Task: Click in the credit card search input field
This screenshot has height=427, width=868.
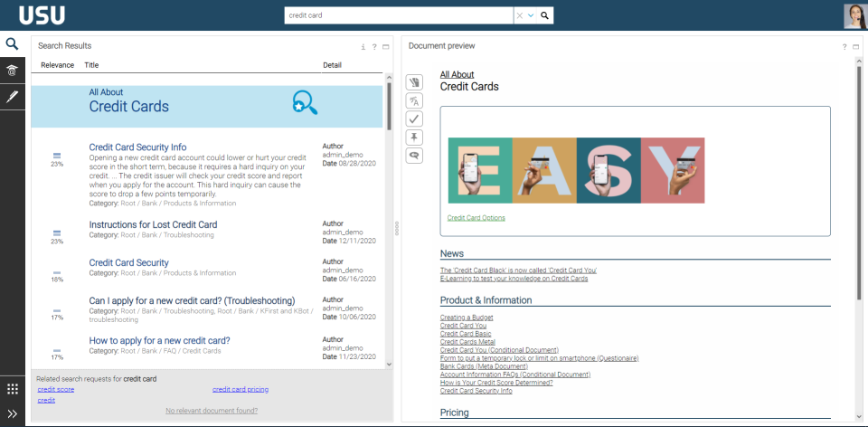Action: [399, 15]
